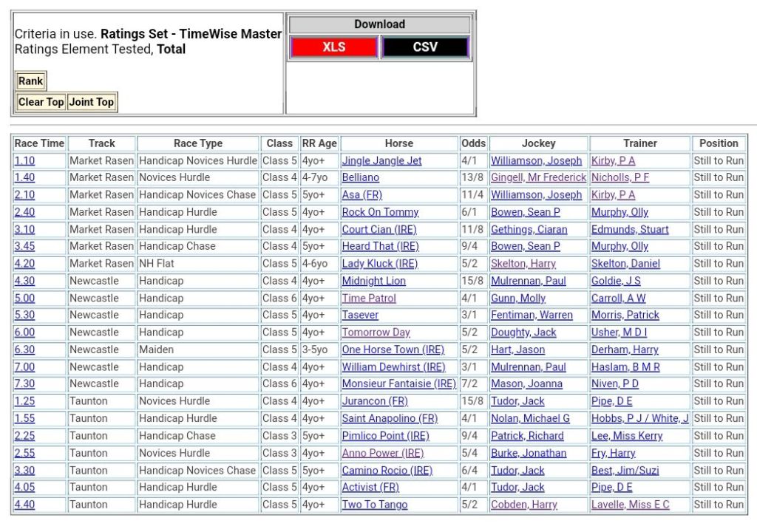This screenshot has width=757, height=532.
Task: Open horse Monsieur Fantaisie (IRE)
Action: [x=398, y=384]
